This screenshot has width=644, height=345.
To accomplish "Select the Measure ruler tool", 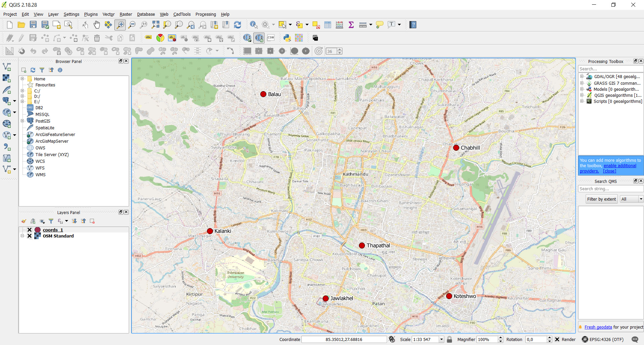I will pos(363,25).
